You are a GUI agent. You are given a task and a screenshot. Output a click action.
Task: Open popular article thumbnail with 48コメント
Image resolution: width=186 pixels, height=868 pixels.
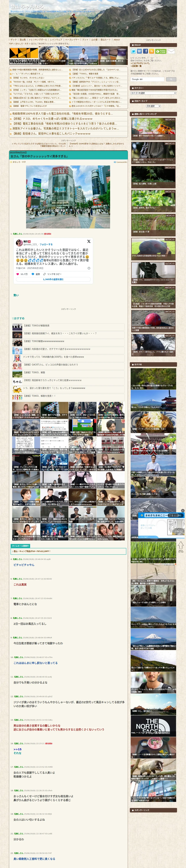(x=153, y=153)
